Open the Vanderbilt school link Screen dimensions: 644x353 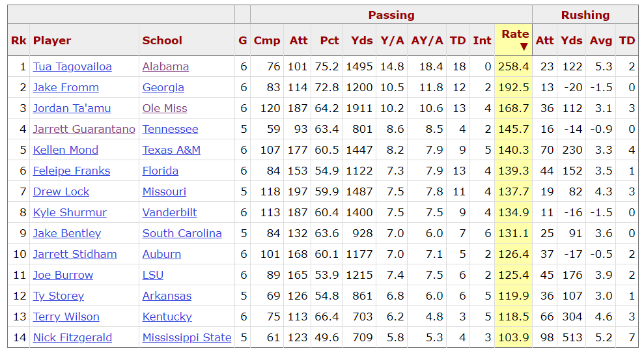[x=169, y=212]
